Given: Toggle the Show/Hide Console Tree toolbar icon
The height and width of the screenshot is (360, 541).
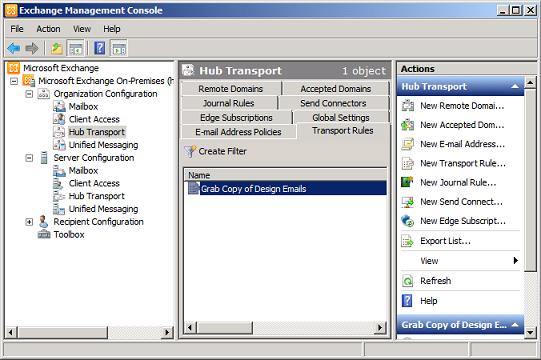Looking at the screenshot, I should (76, 48).
